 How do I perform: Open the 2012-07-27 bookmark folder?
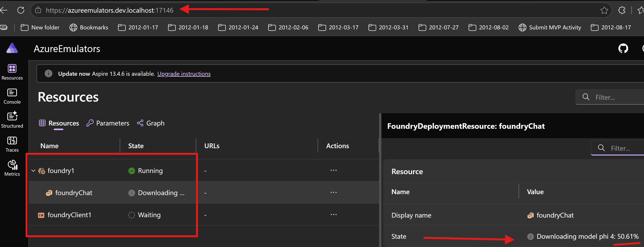click(x=439, y=27)
